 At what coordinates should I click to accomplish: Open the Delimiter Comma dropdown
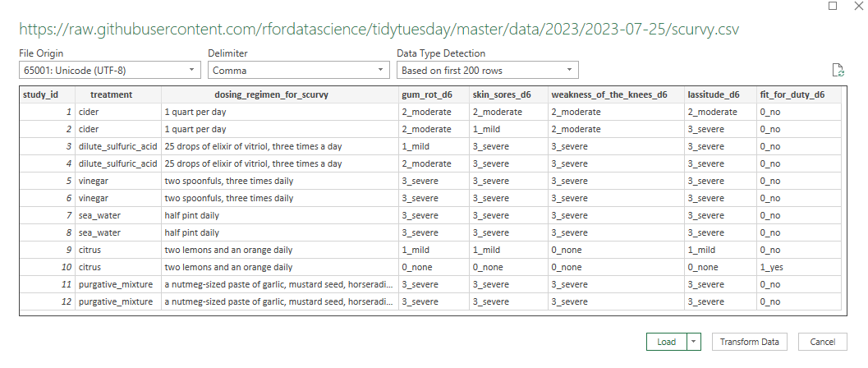coord(298,71)
